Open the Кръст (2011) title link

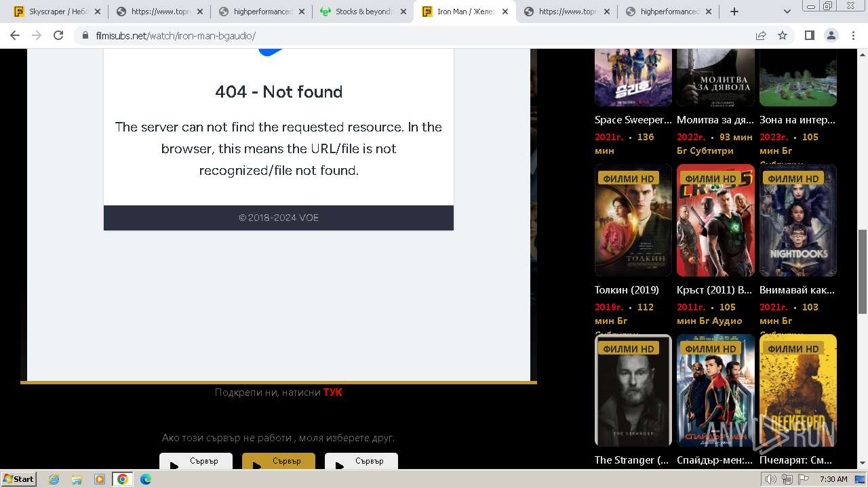point(715,290)
